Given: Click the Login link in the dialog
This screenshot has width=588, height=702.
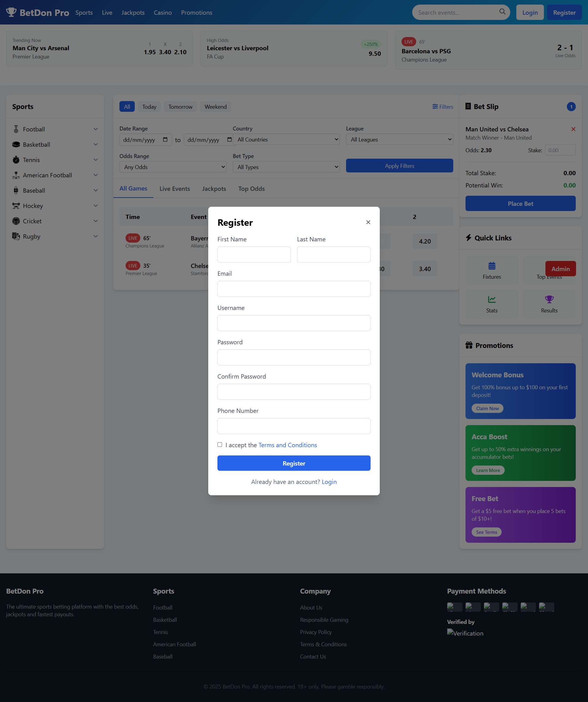Looking at the screenshot, I should click(329, 481).
